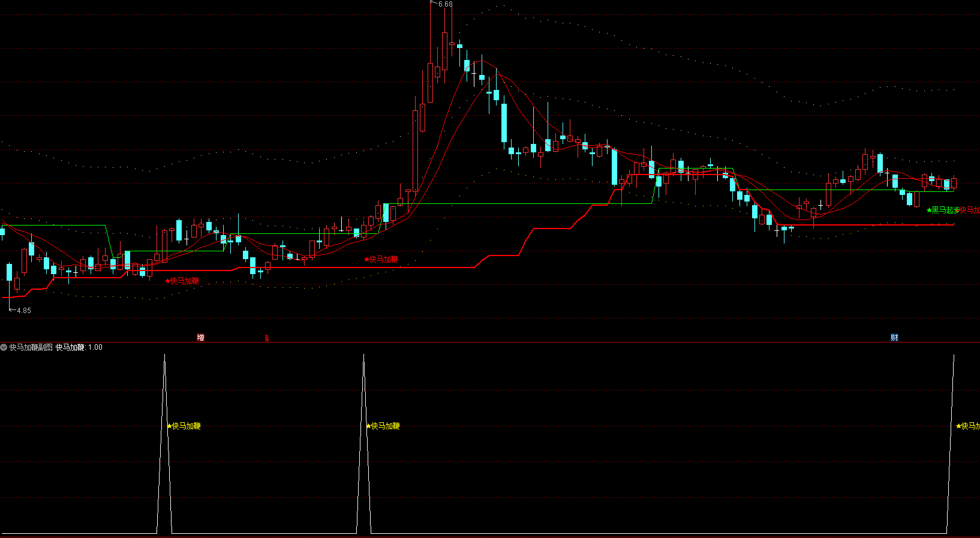The height and width of the screenshot is (538, 980).
Task: Select the green ★黑马起步 signal label
Action: click(x=943, y=210)
